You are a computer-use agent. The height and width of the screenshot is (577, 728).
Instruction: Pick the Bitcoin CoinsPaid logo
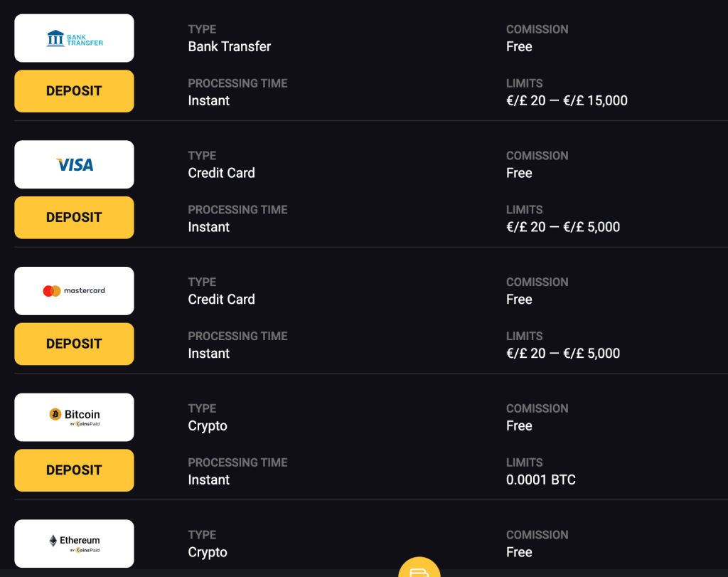(x=74, y=417)
